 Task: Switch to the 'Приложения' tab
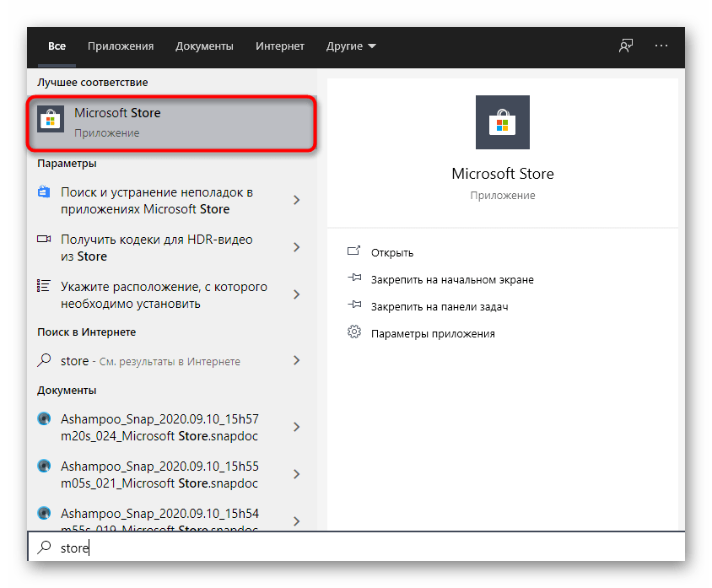point(121,46)
